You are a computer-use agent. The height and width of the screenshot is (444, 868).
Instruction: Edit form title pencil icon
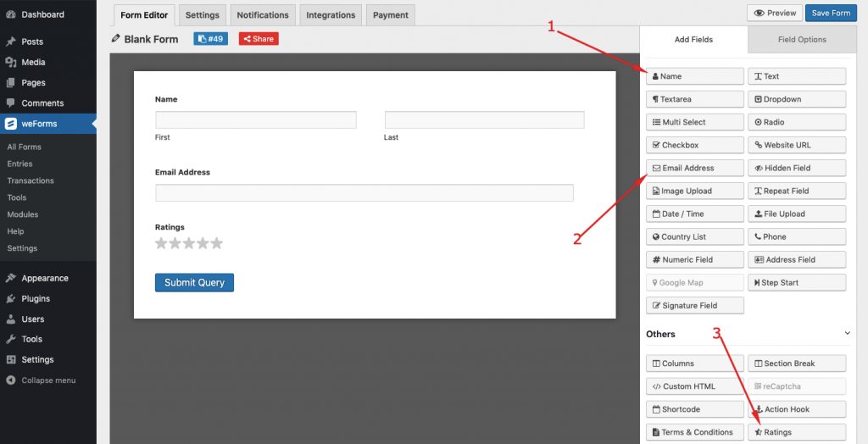click(115, 39)
